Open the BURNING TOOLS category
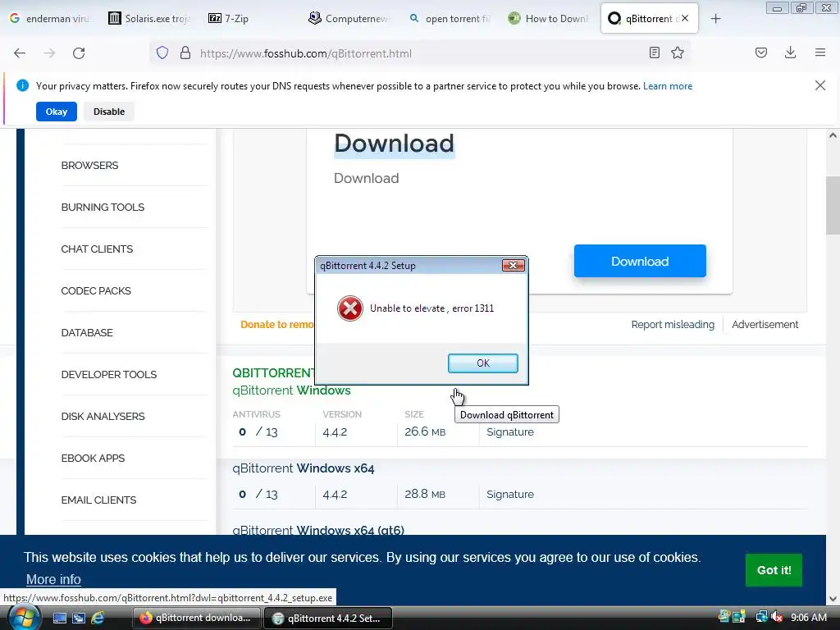840x630 pixels. [103, 207]
